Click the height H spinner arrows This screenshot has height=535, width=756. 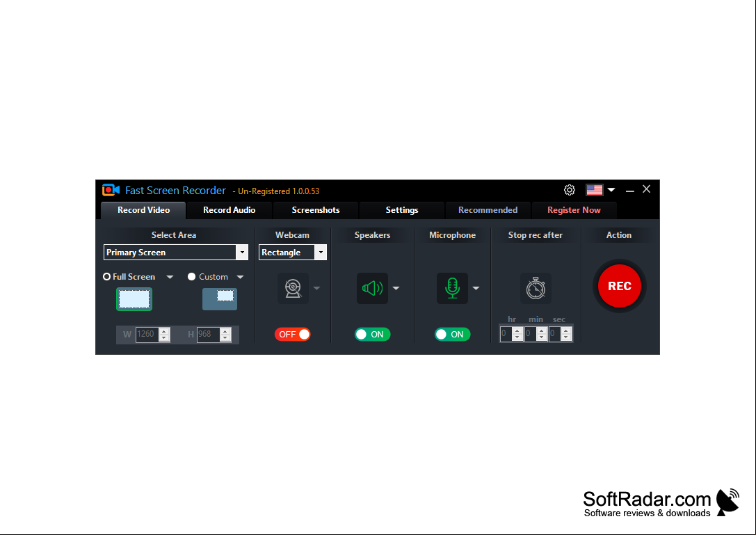tap(225, 335)
